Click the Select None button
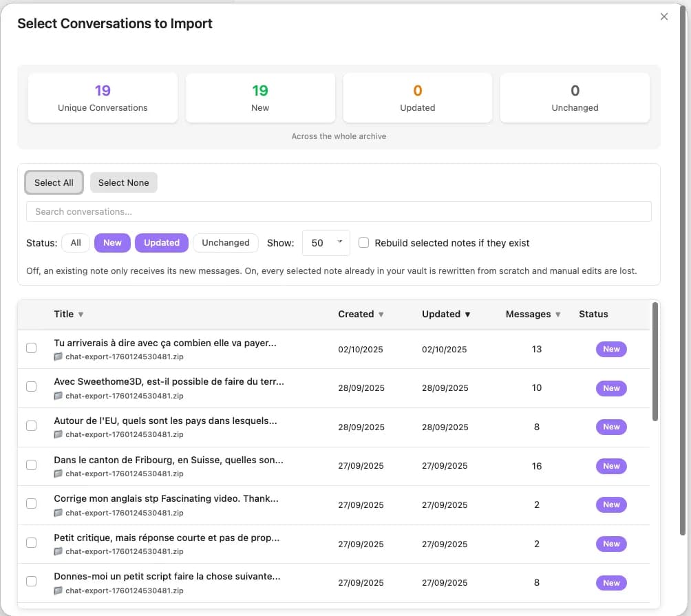Screen dimensions: 691x616 point(123,182)
